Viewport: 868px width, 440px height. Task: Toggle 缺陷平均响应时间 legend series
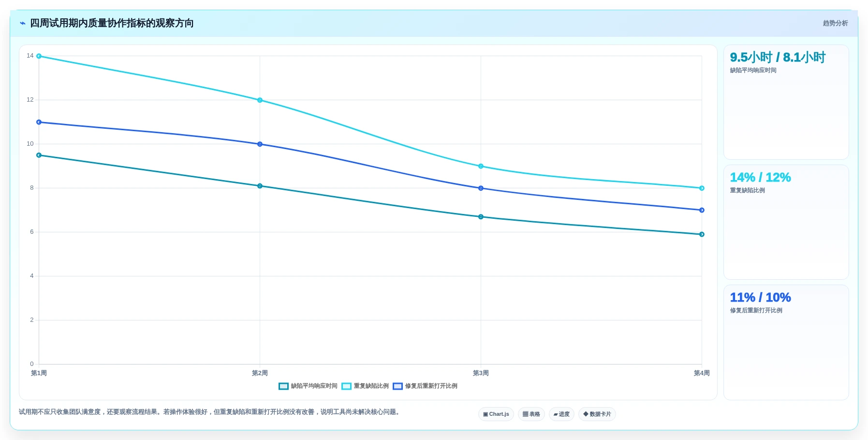pos(308,386)
